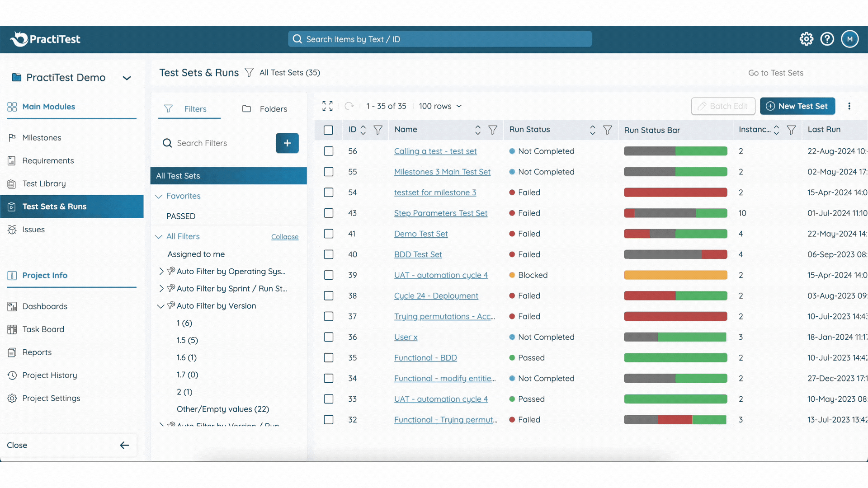868x488 pixels.
Task: Select the Issues module icon
Action: click(11, 229)
